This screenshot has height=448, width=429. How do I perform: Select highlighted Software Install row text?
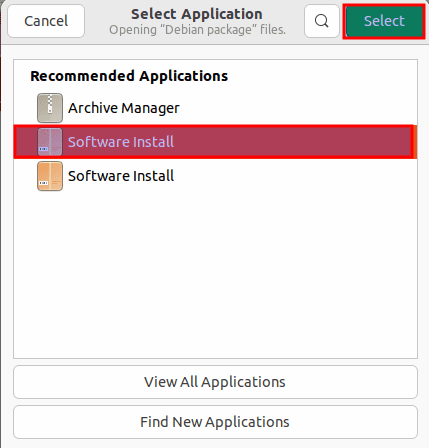tap(121, 142)
